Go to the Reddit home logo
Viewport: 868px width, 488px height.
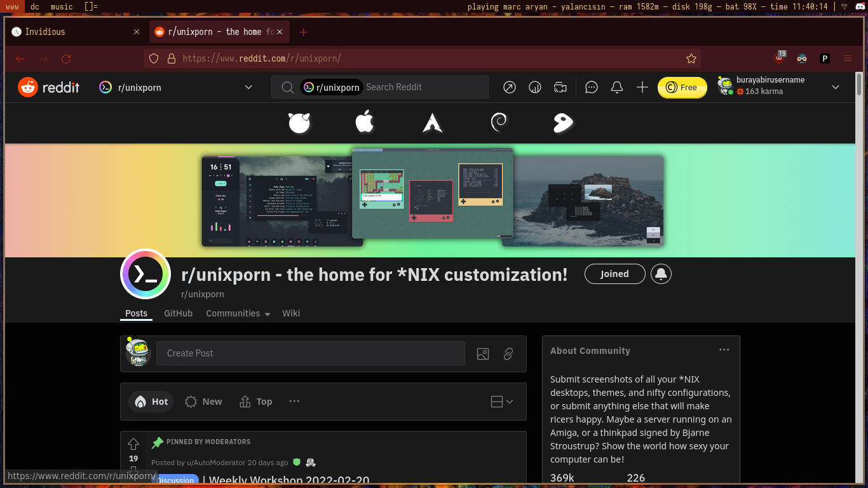49,87
